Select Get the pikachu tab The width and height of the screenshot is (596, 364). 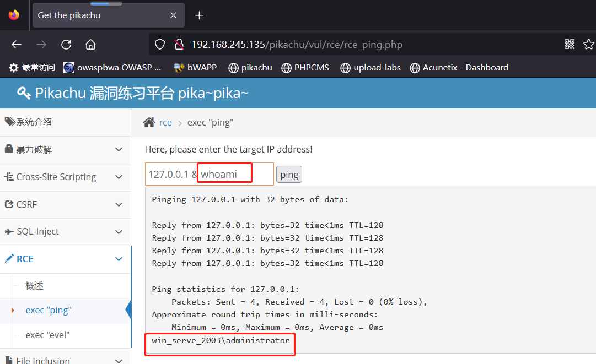pos(108,15)
